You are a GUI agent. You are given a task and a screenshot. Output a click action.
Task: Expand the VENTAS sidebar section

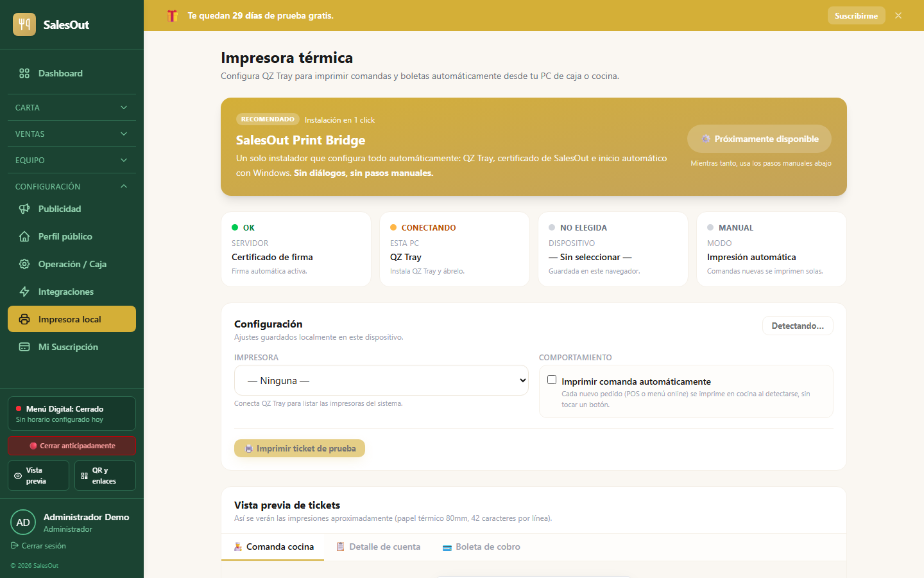pyautogui.click(x=72, y=134)
